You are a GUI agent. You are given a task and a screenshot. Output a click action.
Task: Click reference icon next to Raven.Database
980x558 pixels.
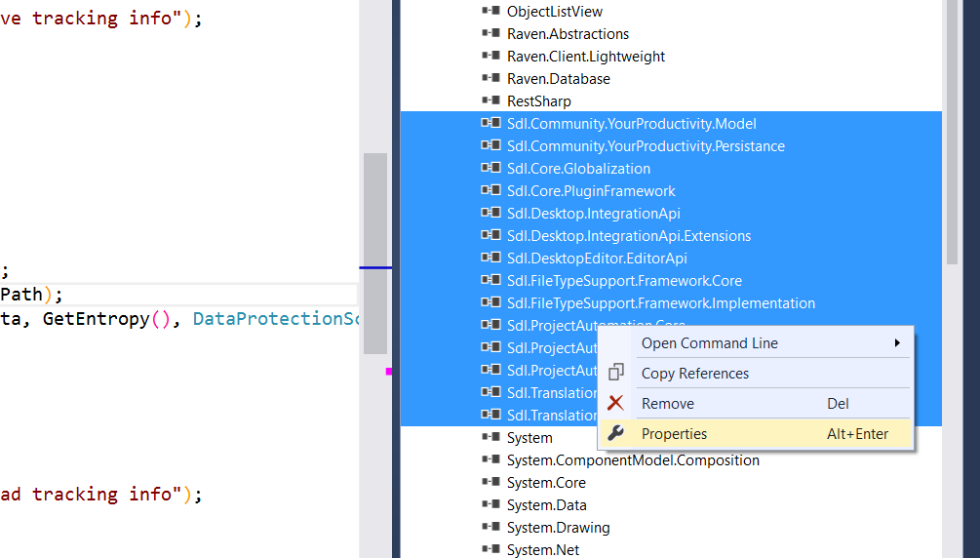490,78
